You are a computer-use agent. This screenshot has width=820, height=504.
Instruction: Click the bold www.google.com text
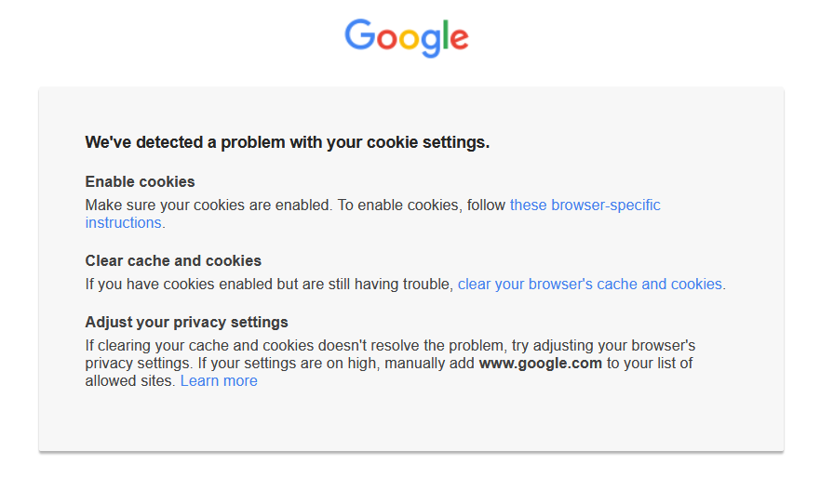tap(540, 364)
